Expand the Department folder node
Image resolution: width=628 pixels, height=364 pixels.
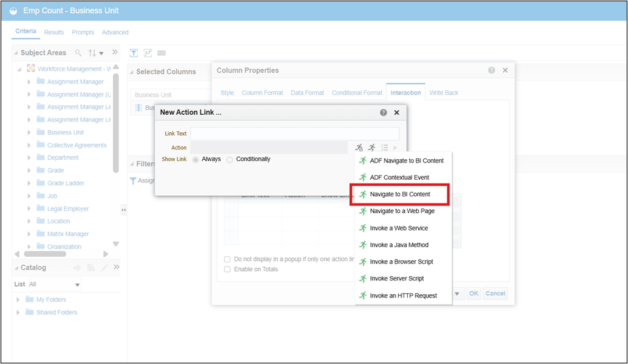click(29, 158)
